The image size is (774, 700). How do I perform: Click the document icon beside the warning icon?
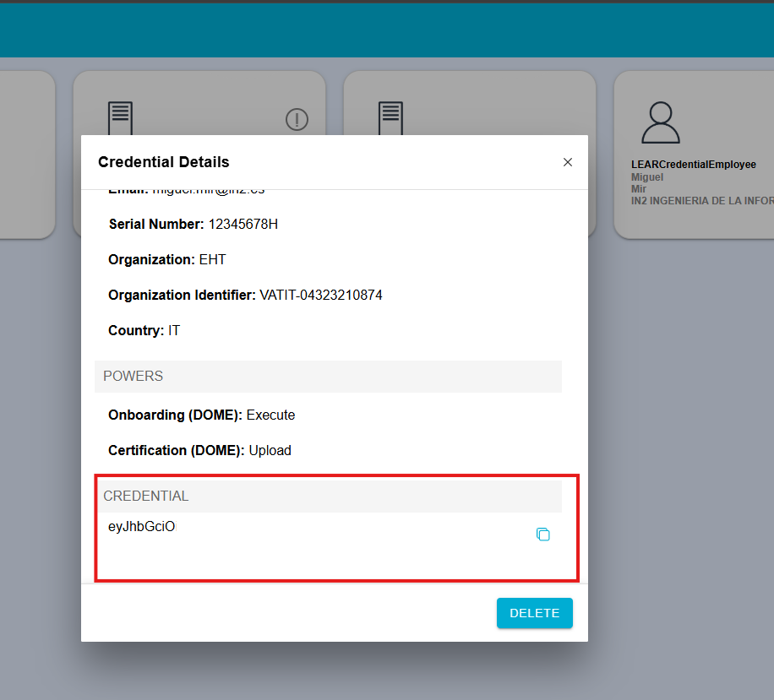[x=121, y=118]
